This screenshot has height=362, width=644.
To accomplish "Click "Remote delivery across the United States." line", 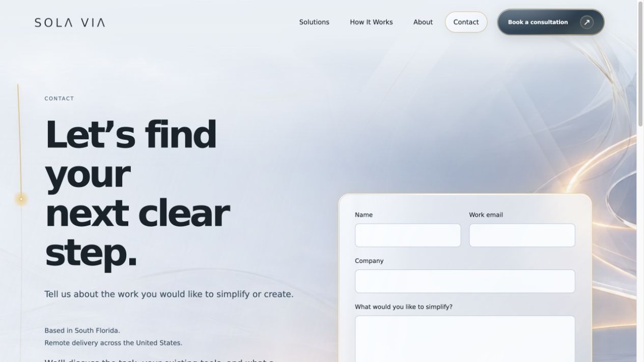I will coord(113,343).
